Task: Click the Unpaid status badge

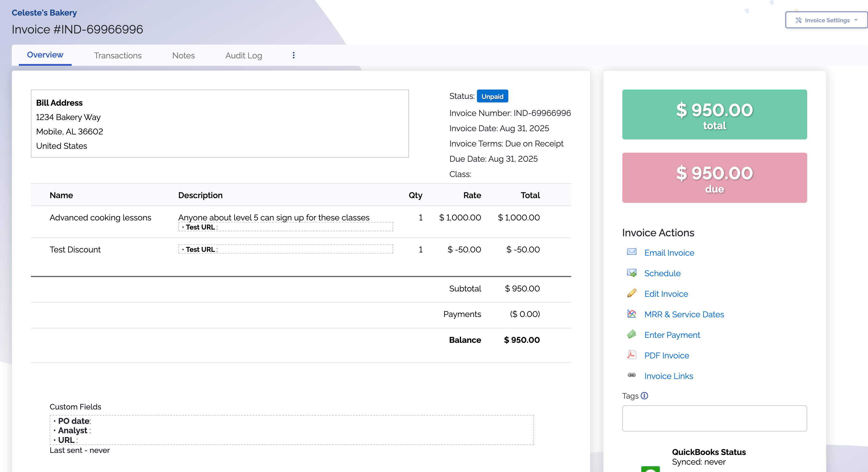Action: click(x=492, y=96)
